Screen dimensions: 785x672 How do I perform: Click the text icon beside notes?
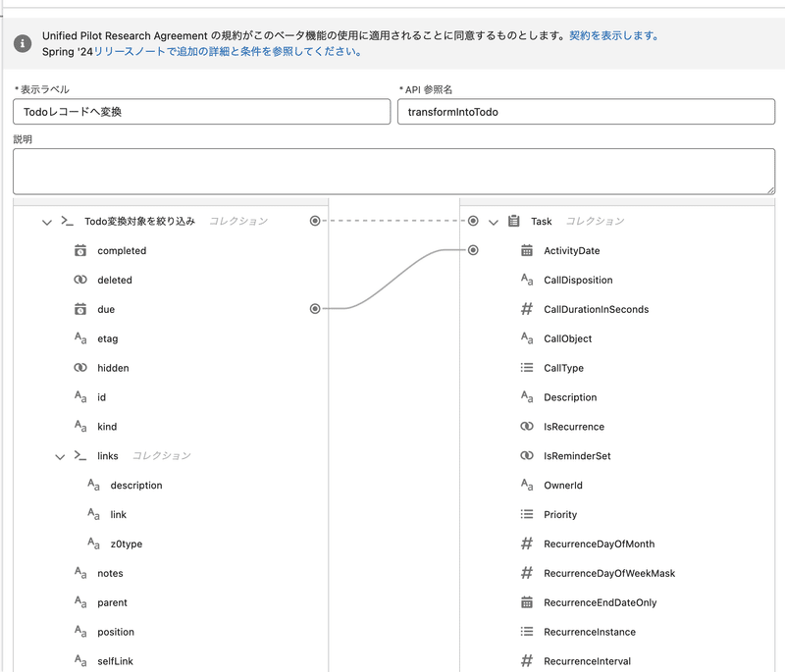(80, 573)
